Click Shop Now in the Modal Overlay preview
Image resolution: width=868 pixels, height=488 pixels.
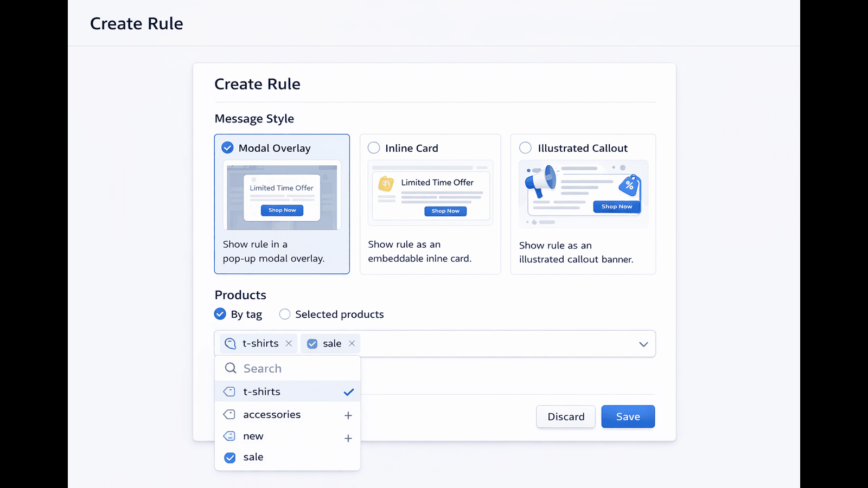point(282,210)
